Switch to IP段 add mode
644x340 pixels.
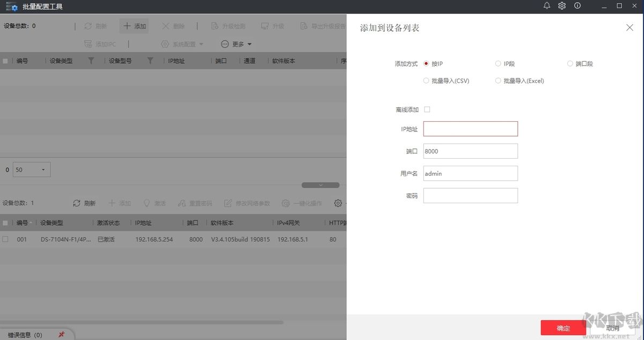[x=498, y=63]
